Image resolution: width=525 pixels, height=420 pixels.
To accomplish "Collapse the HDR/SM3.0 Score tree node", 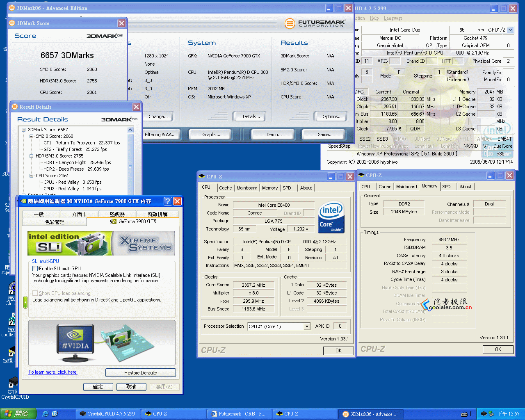I will 32,156.
